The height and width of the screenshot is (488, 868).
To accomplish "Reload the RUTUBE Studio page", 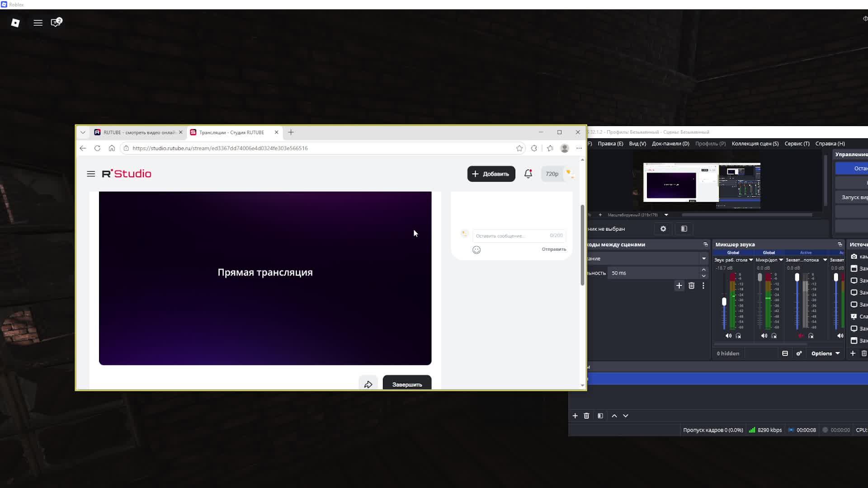I will coord(97,148).
